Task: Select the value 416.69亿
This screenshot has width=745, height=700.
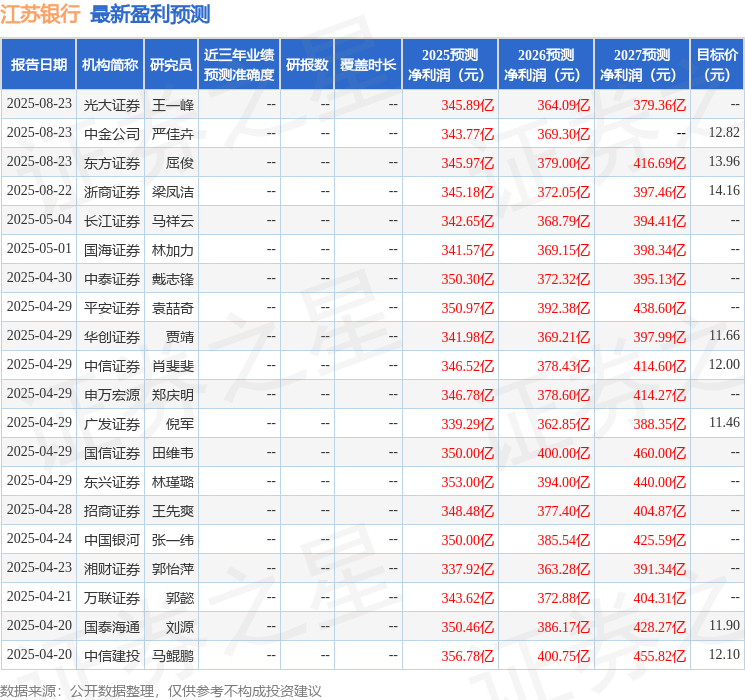Action: click(659, 163)
